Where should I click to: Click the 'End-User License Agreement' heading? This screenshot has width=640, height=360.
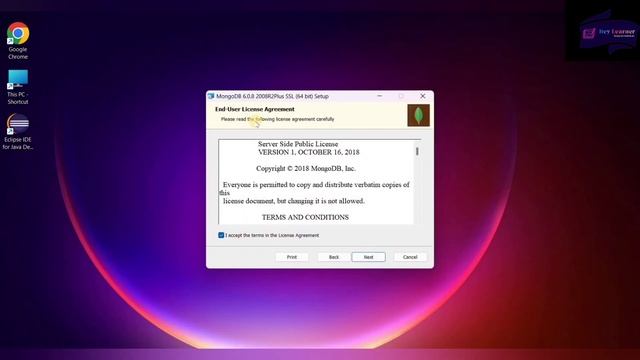pyautogui.click(x=255, y=109)
